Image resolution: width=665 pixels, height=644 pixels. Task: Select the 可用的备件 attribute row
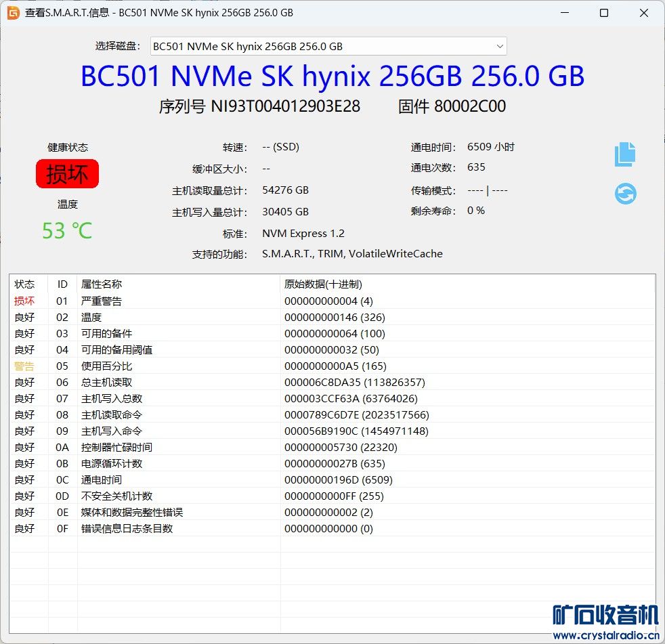pyautogui.click(x=332, y=334)
